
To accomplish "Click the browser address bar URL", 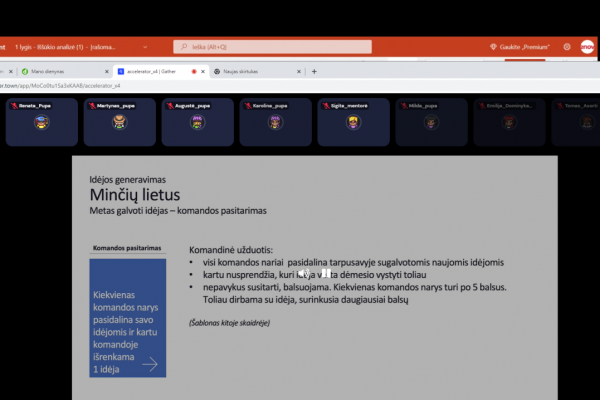I will [x=60, y=86].
